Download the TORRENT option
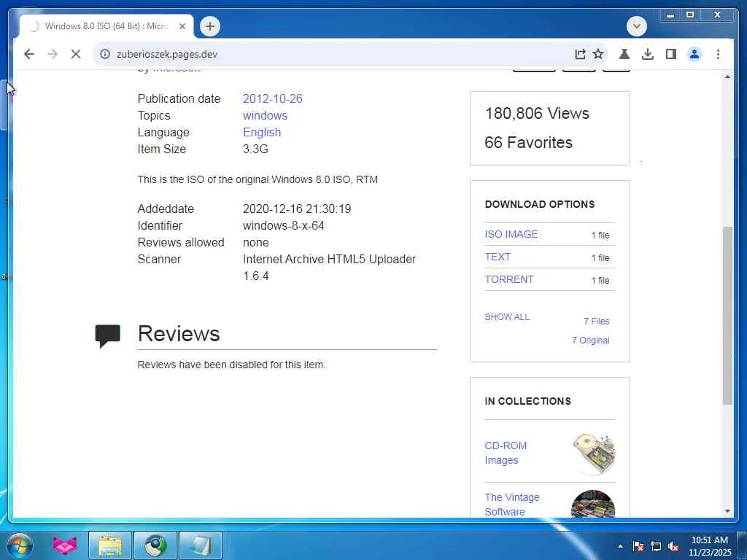 [508, 279]
